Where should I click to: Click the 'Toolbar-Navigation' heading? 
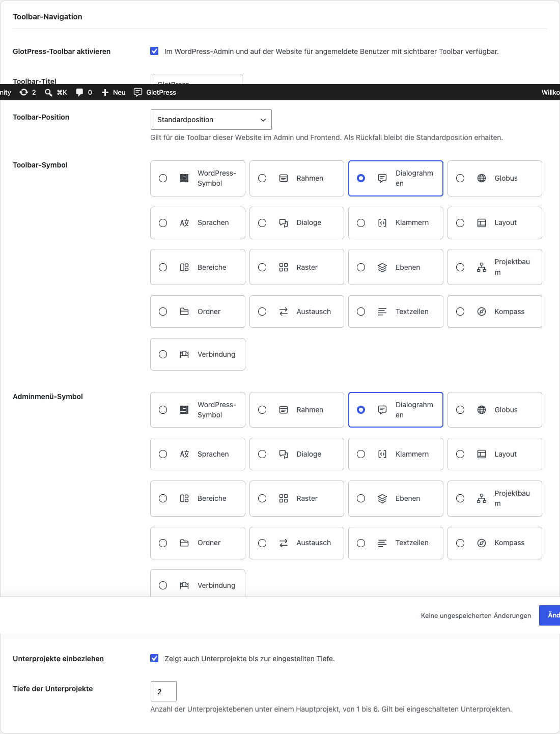(47, 17)
